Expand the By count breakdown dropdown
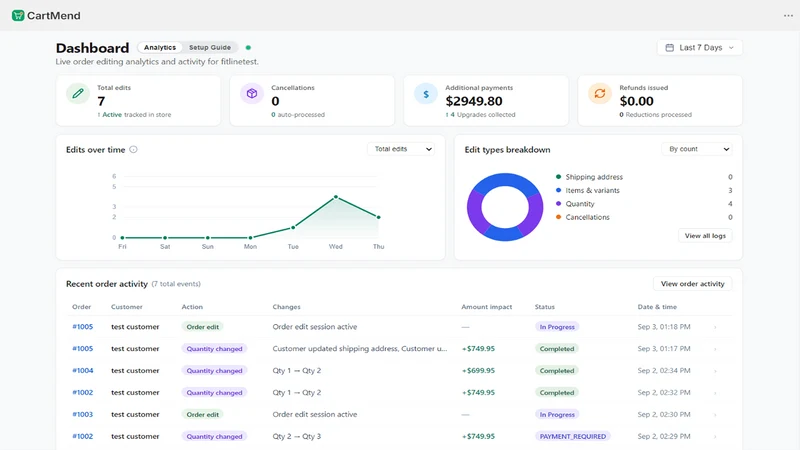 click(697, 149)
